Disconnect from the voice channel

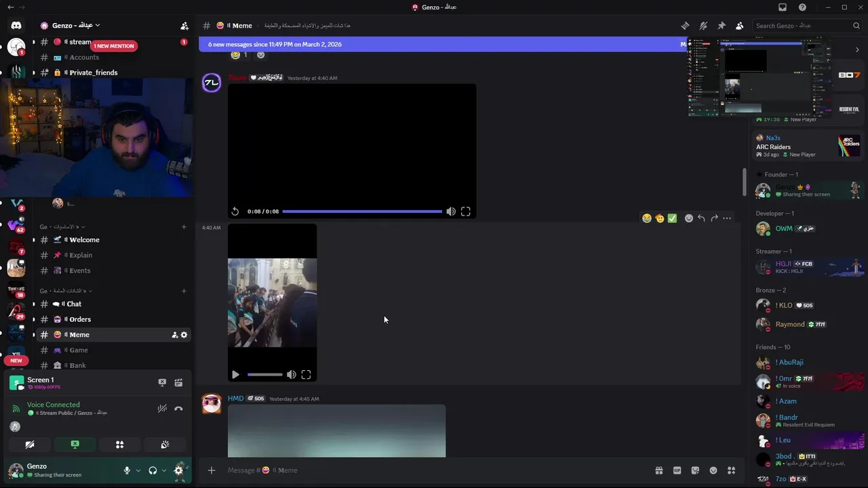(178, 408)
